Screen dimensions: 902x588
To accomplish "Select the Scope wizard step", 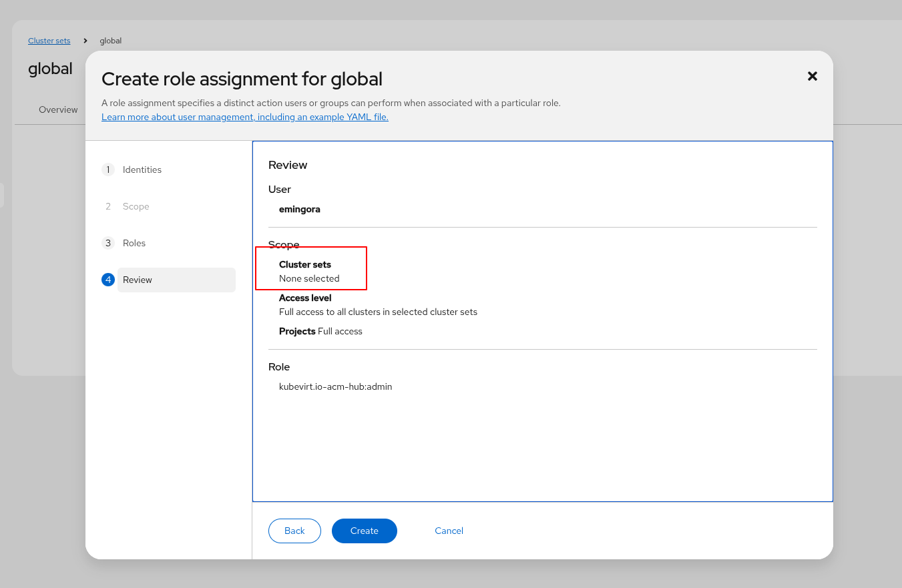I will click(x=136, y=206).
